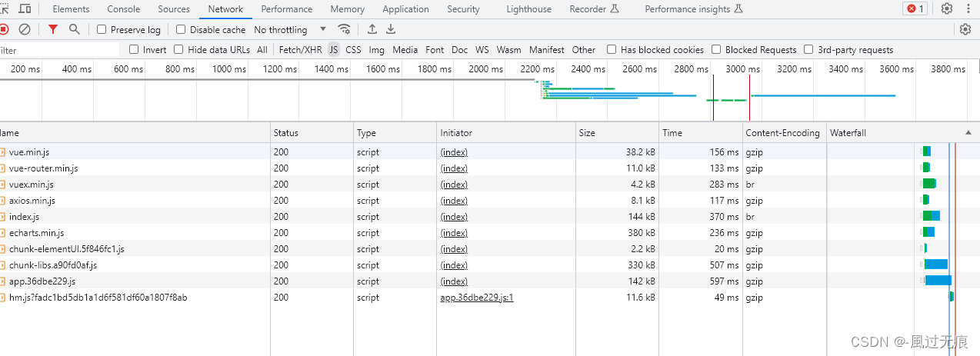This screenshot has height=356, width=980.
Task: Open DevTools settings gear at top
Action: [x=947, y=9]
